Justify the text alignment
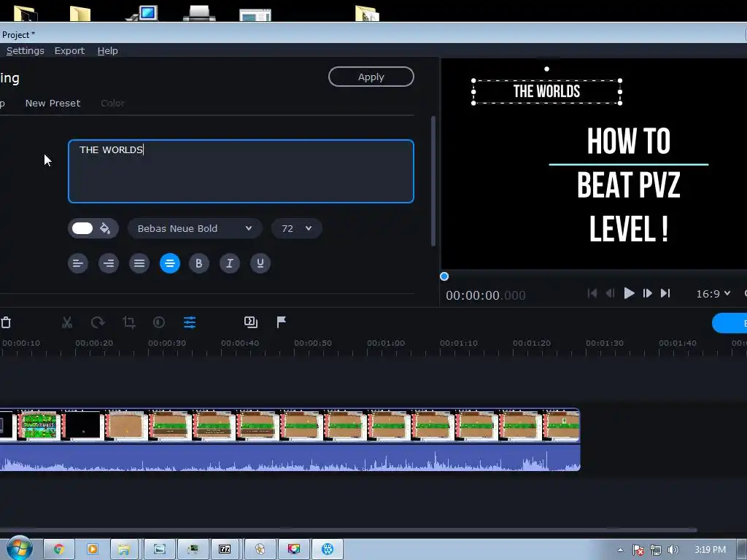This screenshot has width=747, height=560. pyautogui.click(x=139, y=263)
